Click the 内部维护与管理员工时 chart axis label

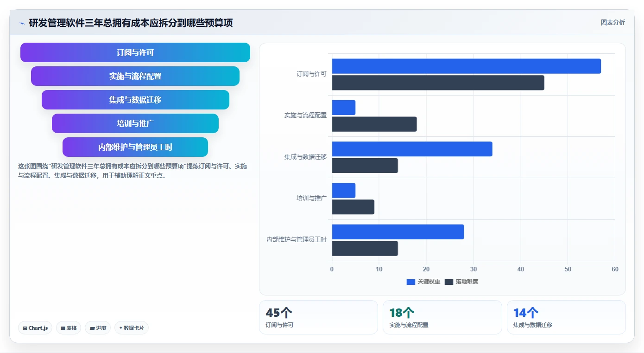(297, 240)
